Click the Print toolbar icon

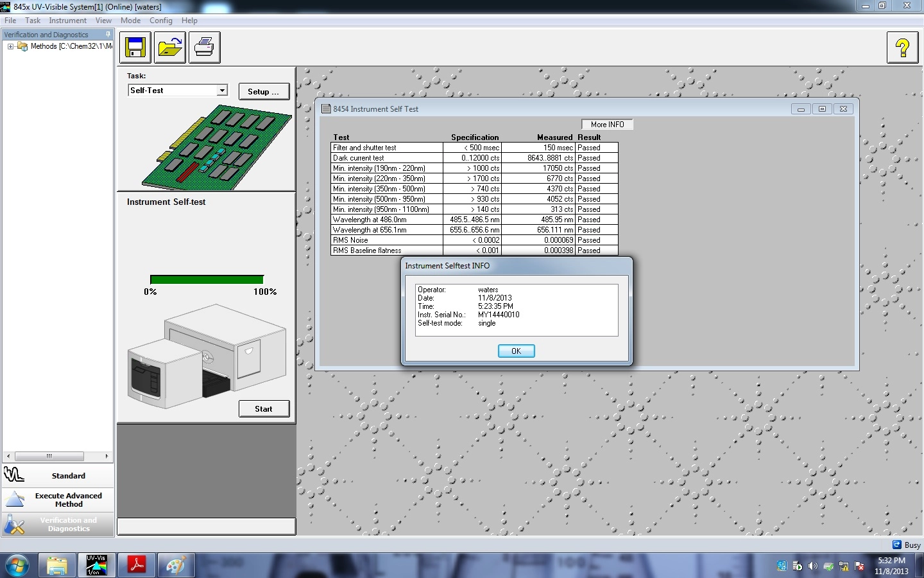click(x=204, y=48)
